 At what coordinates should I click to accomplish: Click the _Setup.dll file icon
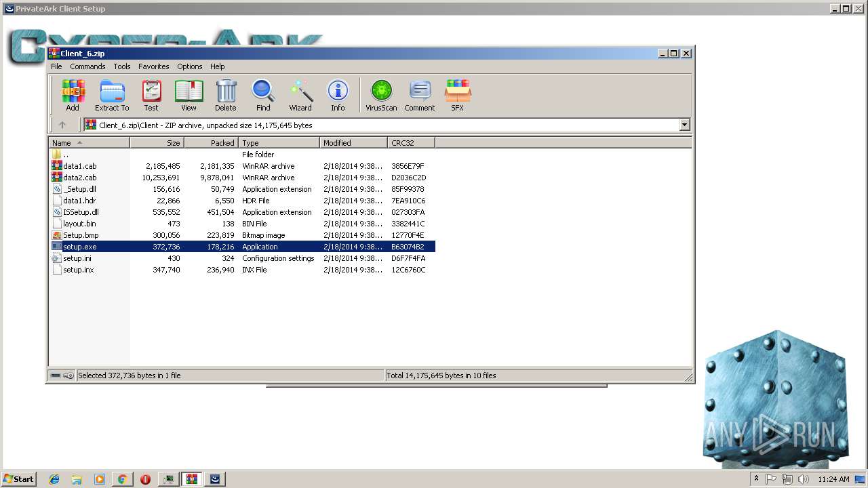tap(57, 188)
